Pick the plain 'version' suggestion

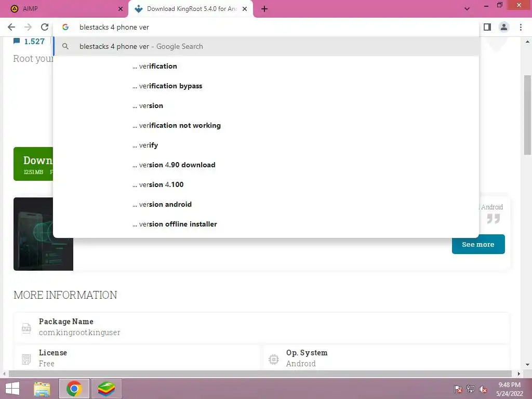(266, 105)
